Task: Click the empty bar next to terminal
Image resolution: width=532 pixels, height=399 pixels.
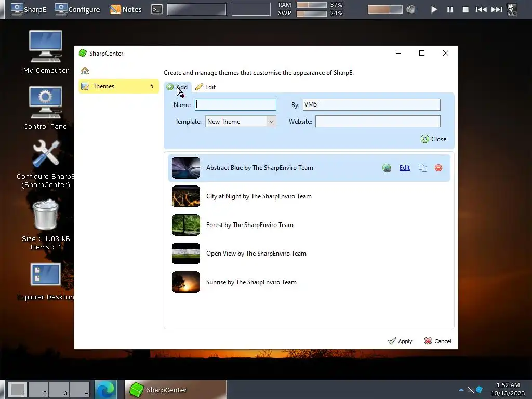Action: pos(196,9)
